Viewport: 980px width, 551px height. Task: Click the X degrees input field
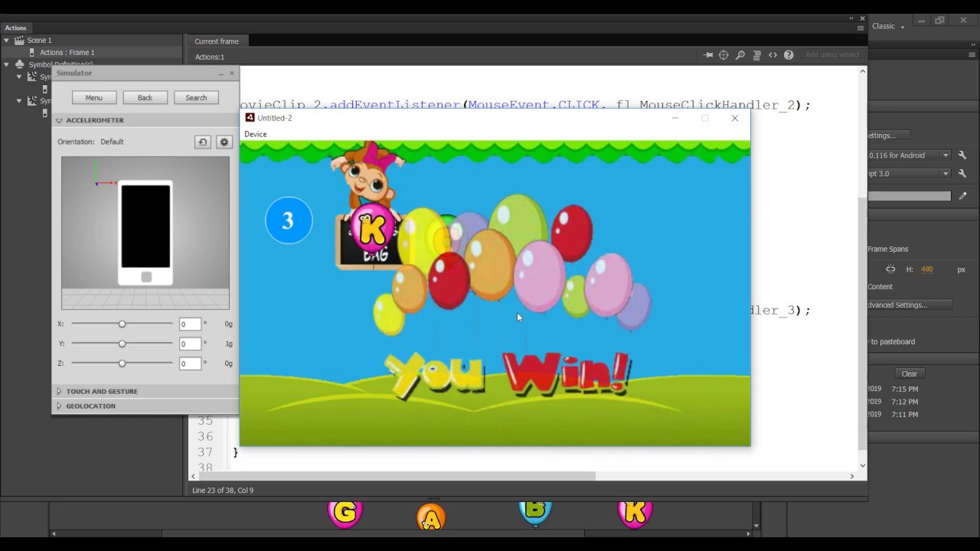point(189,324)
